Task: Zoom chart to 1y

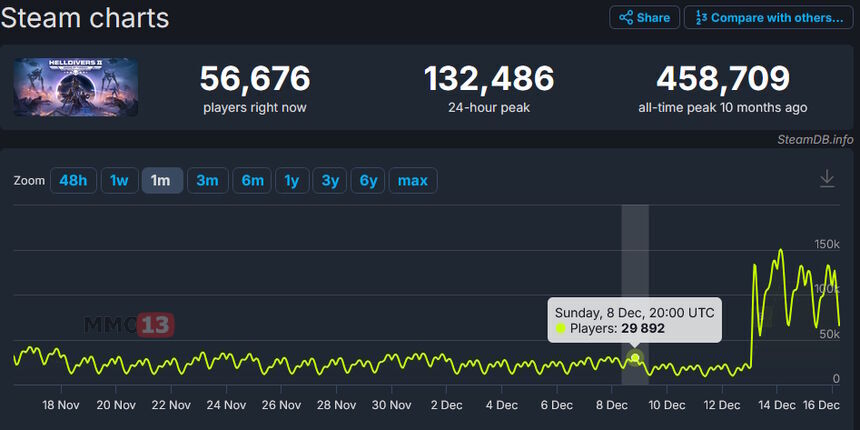Action: click(x=292, y=181)
